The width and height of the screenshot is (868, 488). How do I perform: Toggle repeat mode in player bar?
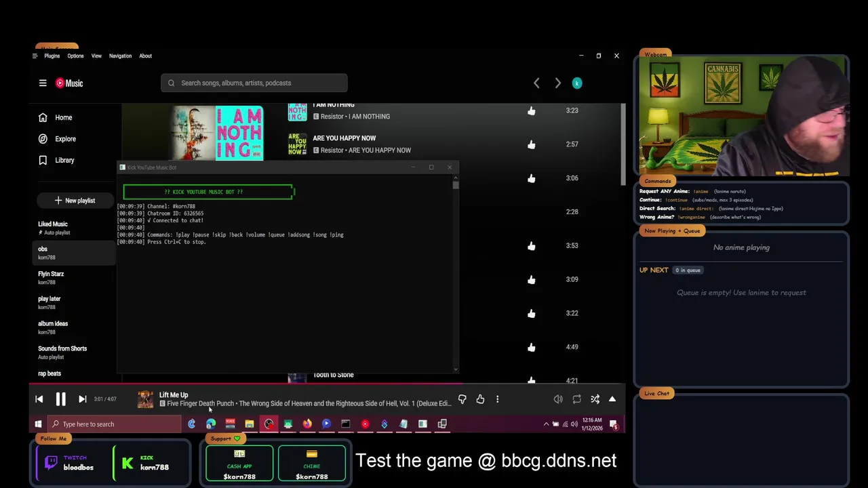coord(576,399)
